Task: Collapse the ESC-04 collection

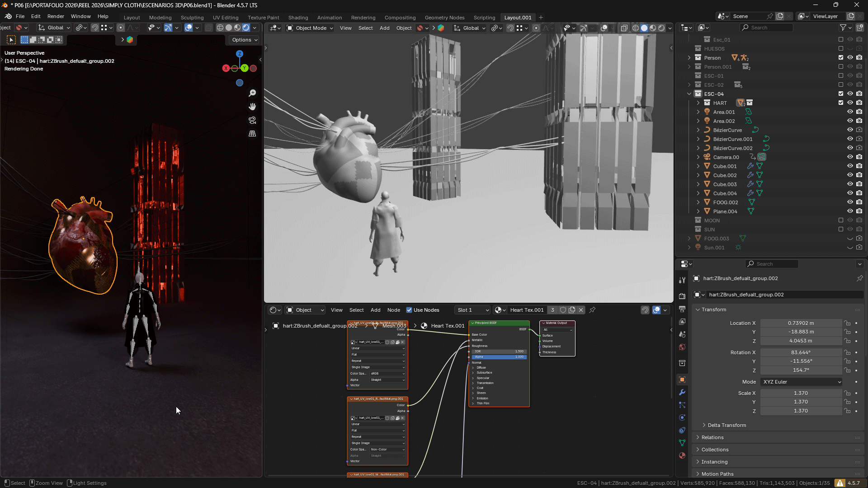Action: coord(689,94)
